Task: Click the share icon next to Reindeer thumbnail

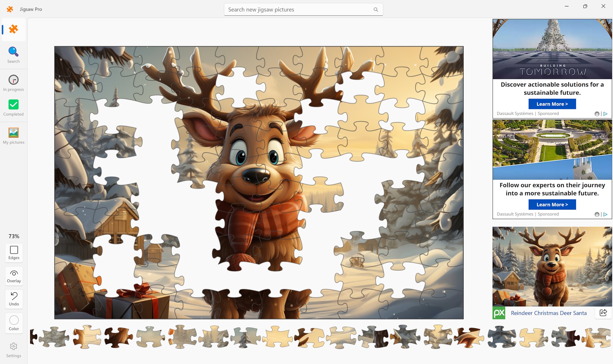Action: 603,313
